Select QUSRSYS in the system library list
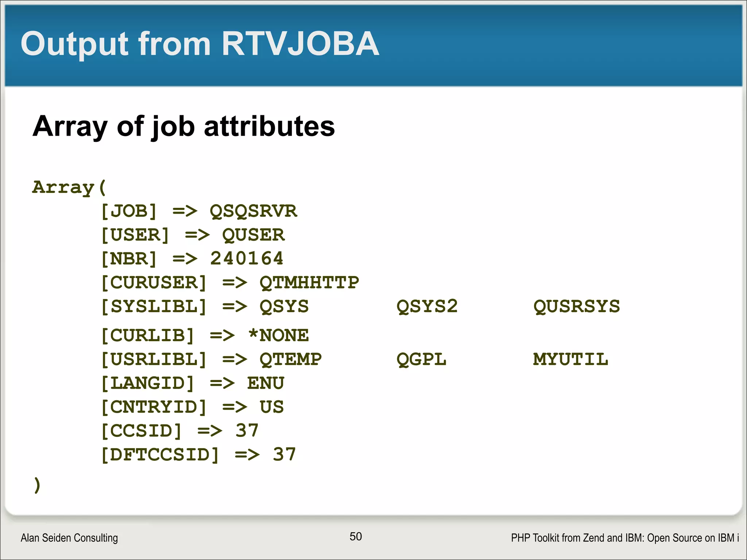This screenshot has height=560, width=747. pos(577,306)
